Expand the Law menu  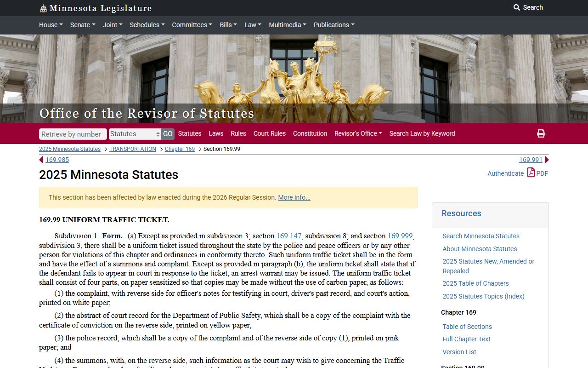click(x=253, y=25)
